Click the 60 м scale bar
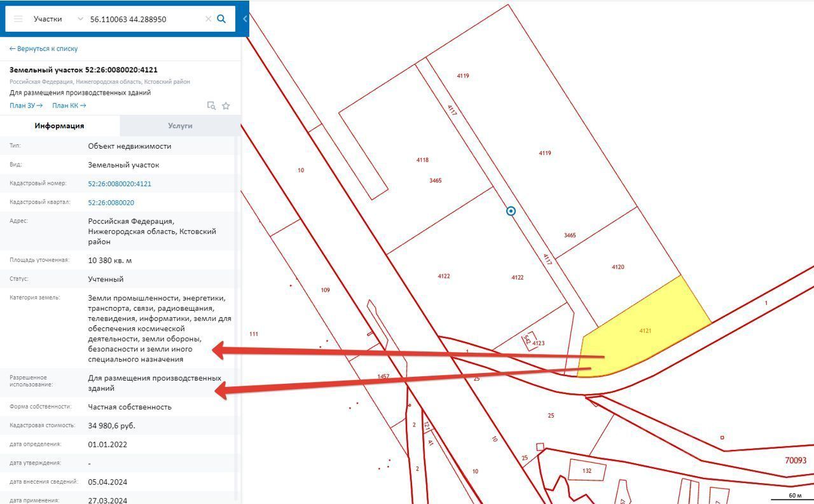Screen dimensions: 814x504 pos(792,496)
